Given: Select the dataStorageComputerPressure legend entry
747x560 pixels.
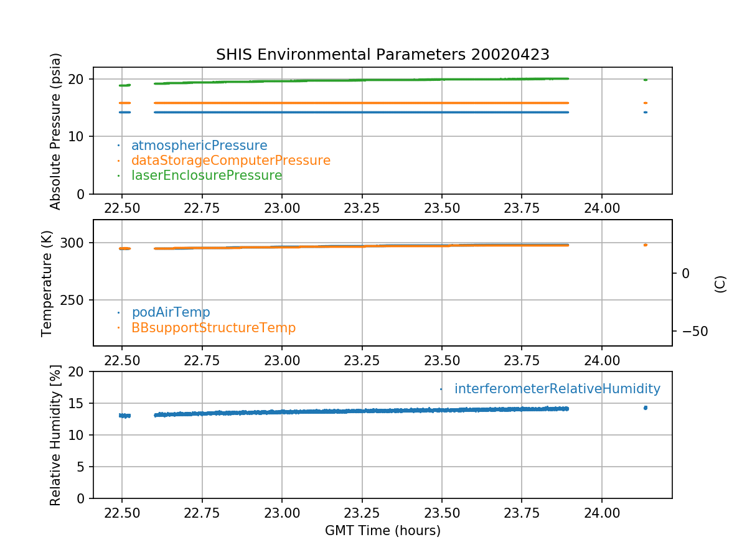Looking at the screenshot, I should click(230, 161).
